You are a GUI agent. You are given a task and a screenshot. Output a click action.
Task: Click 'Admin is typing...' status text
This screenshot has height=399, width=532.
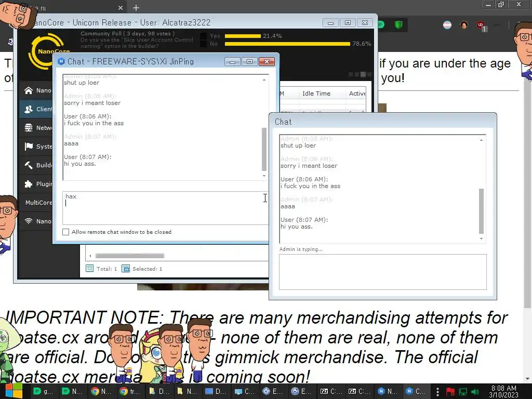301,249
